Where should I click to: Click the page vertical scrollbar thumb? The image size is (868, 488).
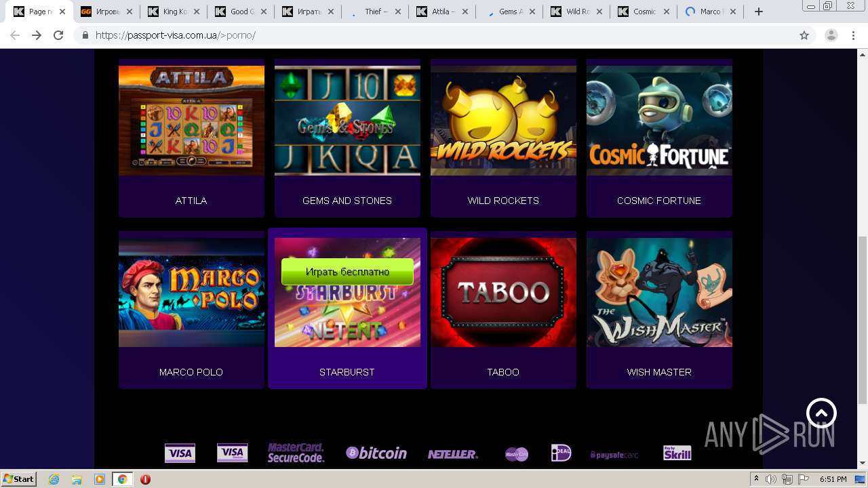862,319
